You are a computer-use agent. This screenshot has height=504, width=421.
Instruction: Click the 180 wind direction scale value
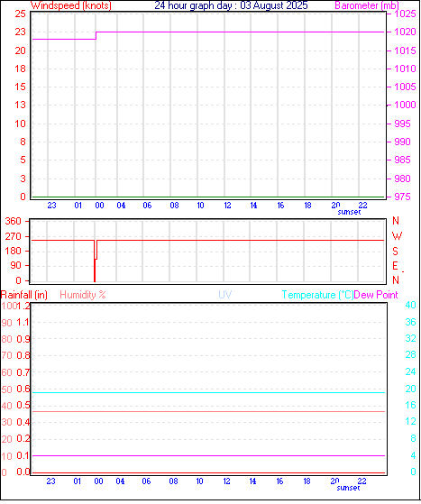pos(14,251)
